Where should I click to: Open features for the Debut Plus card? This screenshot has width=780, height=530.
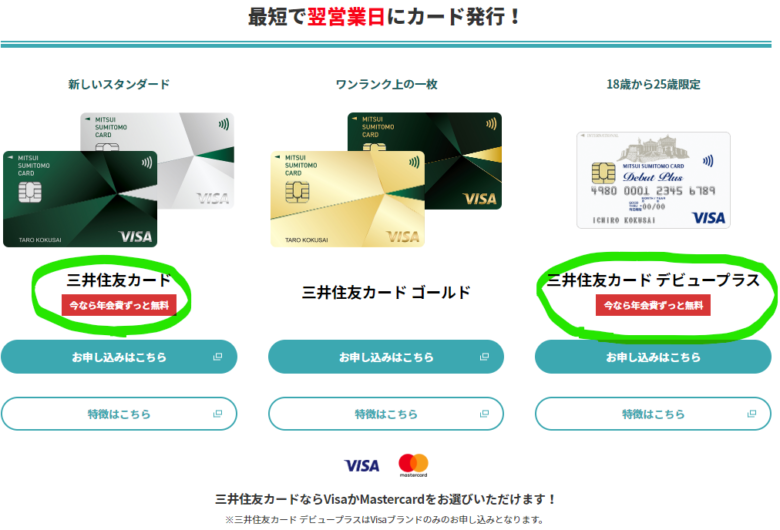[x=653, y=414]
